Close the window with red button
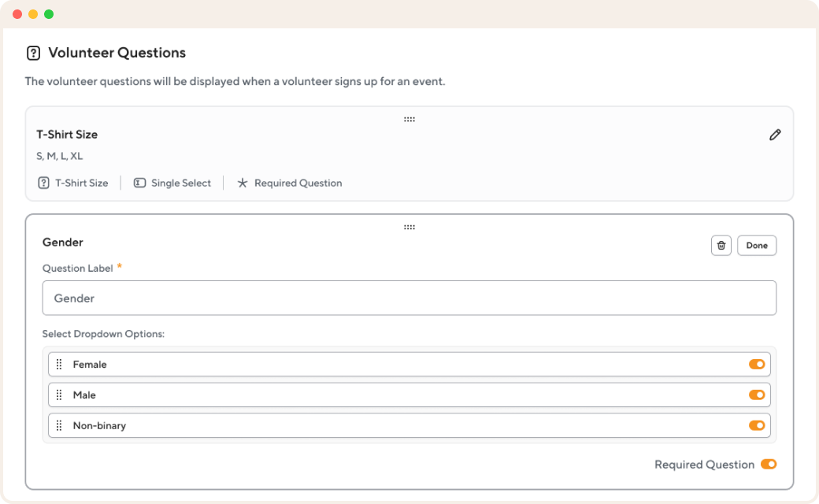This screenshot has height=504, width=819. (x=17, y=14)
